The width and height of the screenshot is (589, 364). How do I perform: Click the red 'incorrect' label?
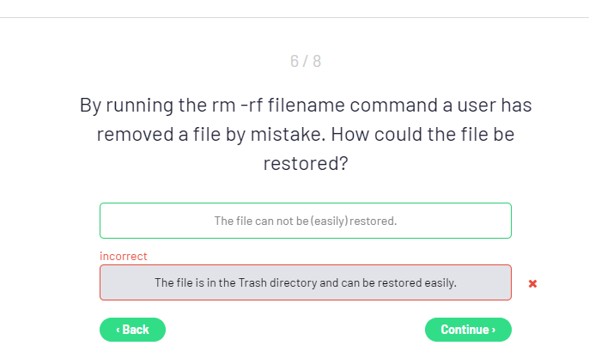point(124,256)
